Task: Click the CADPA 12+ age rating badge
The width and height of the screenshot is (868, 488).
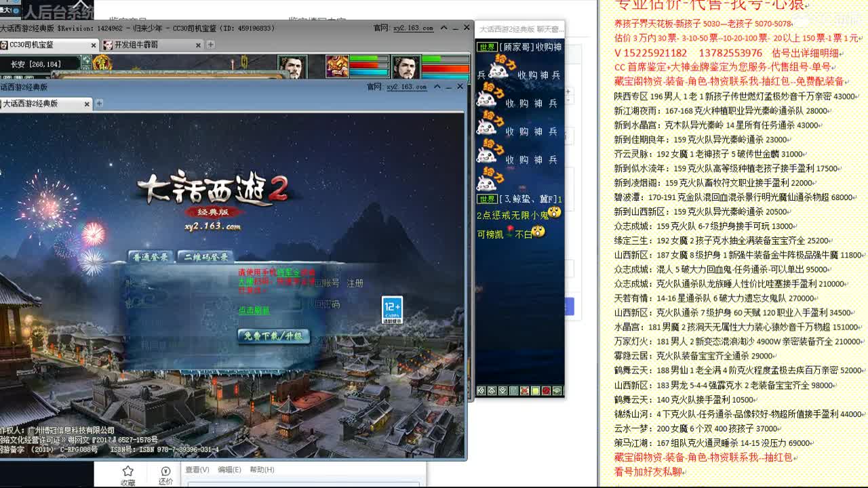Action: tap(392, 310)
